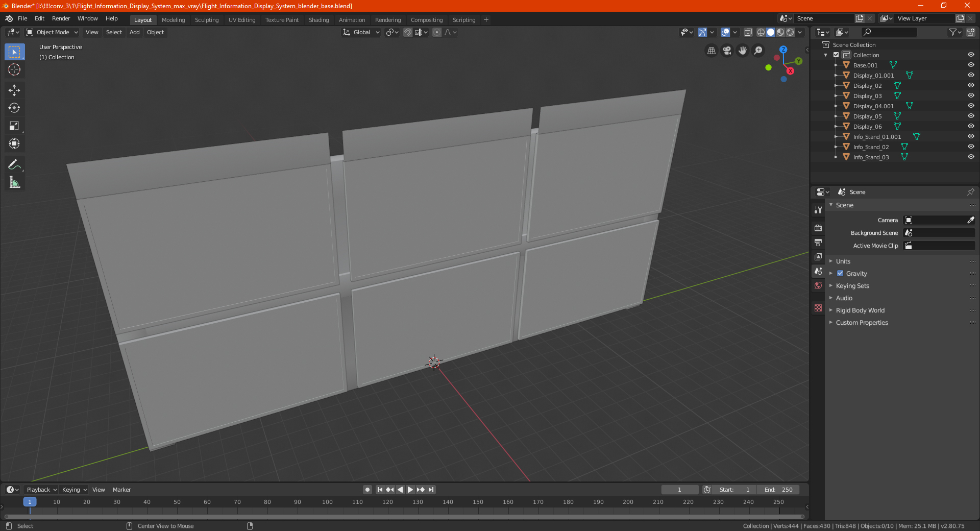
Task: Open the viewport Object menu
Action: (155, 32)
